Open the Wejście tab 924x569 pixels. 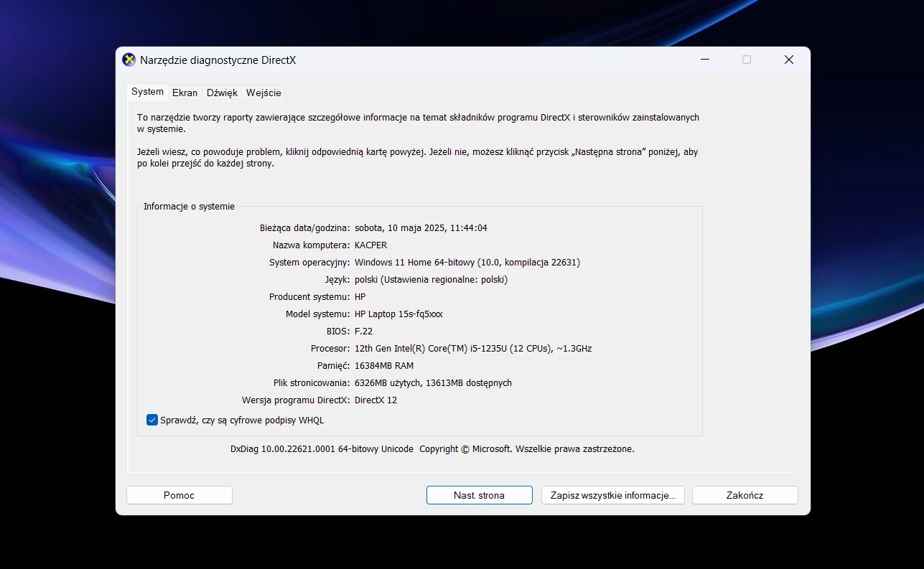click(263, 93)
